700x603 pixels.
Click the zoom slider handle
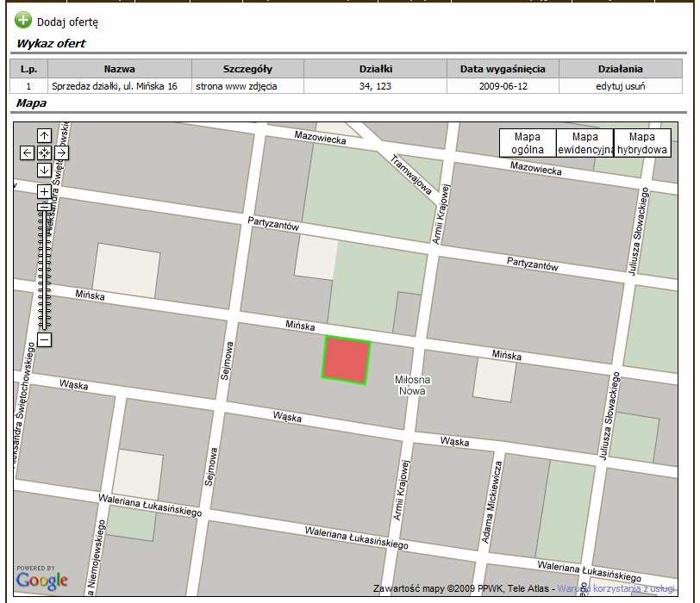44,207
